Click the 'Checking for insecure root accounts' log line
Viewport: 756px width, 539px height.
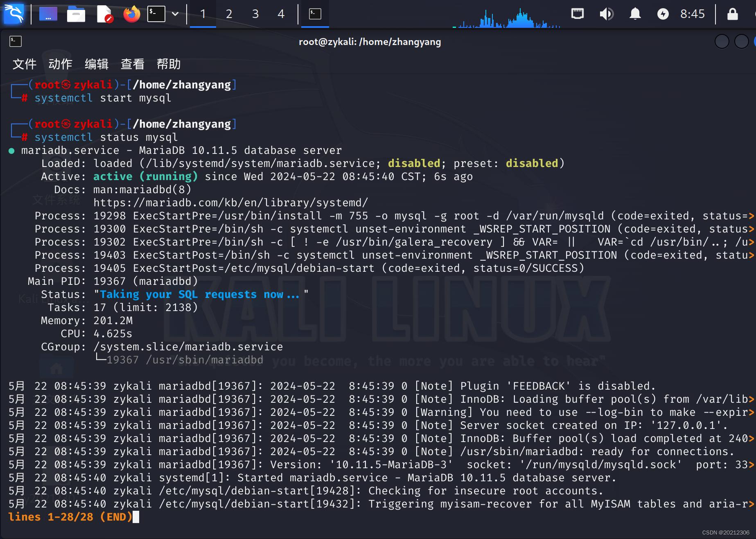click(306, 491)
